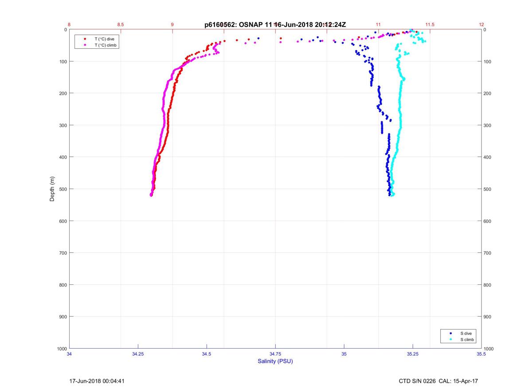Click the 800 tick on the right depth axis
Image resolution: width=532 pixels, height=392 pixels.
(x=488, y=285)
